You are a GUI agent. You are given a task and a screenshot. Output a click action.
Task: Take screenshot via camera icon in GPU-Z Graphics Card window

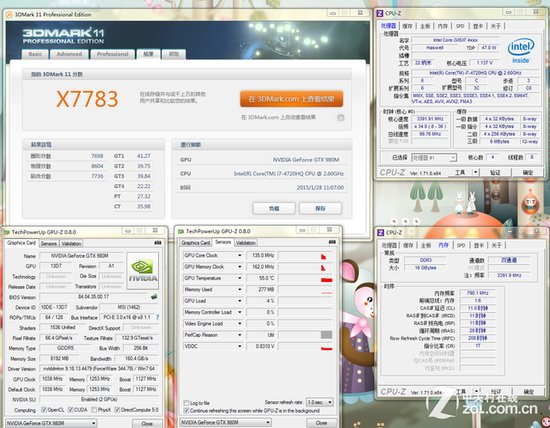(x=158, y=243)
